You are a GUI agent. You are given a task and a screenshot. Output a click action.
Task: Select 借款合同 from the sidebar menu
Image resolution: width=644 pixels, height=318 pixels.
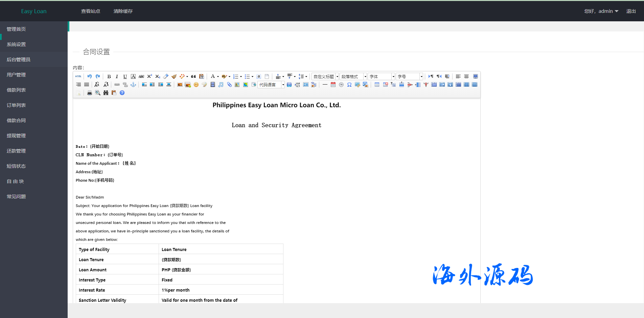point(16,120)
